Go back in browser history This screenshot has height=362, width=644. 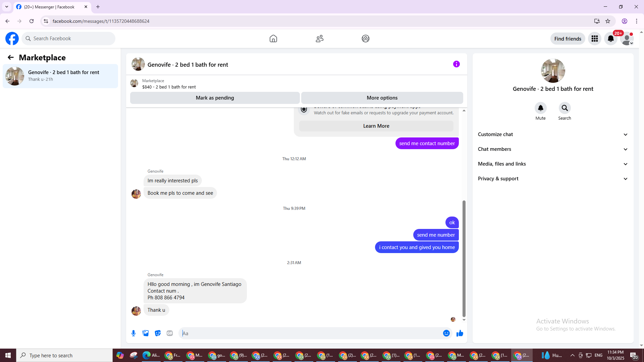7,21
